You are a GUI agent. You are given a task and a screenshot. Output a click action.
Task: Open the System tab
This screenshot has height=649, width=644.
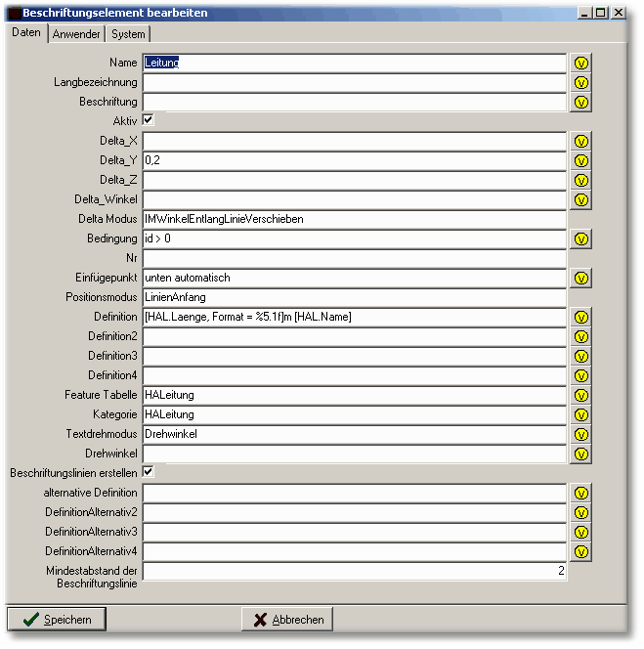coord(128,33)
